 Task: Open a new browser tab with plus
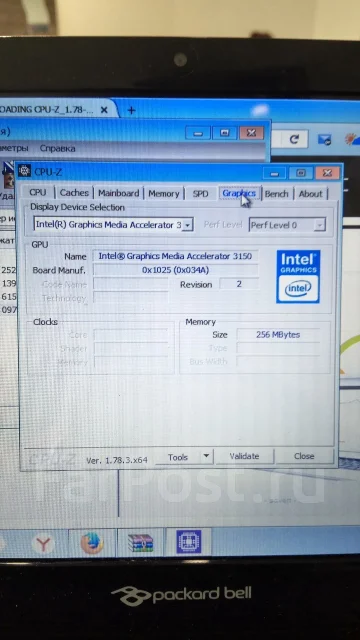131,111
